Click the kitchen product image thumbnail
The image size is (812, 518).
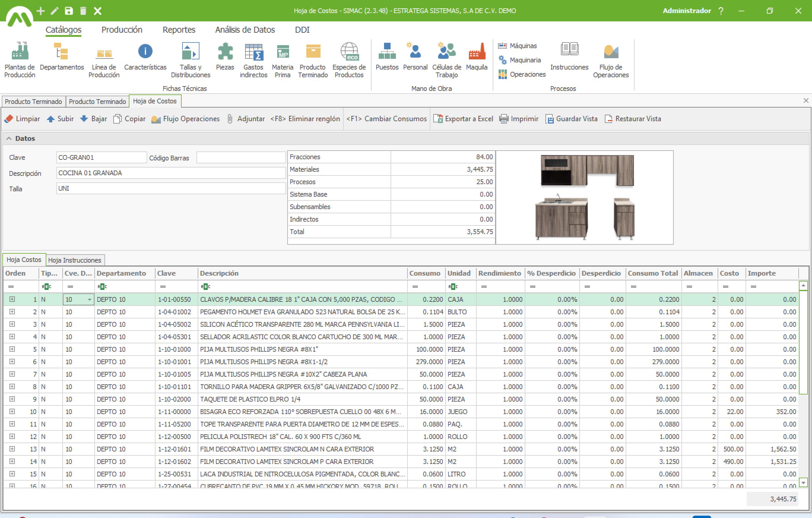(584, 198)
